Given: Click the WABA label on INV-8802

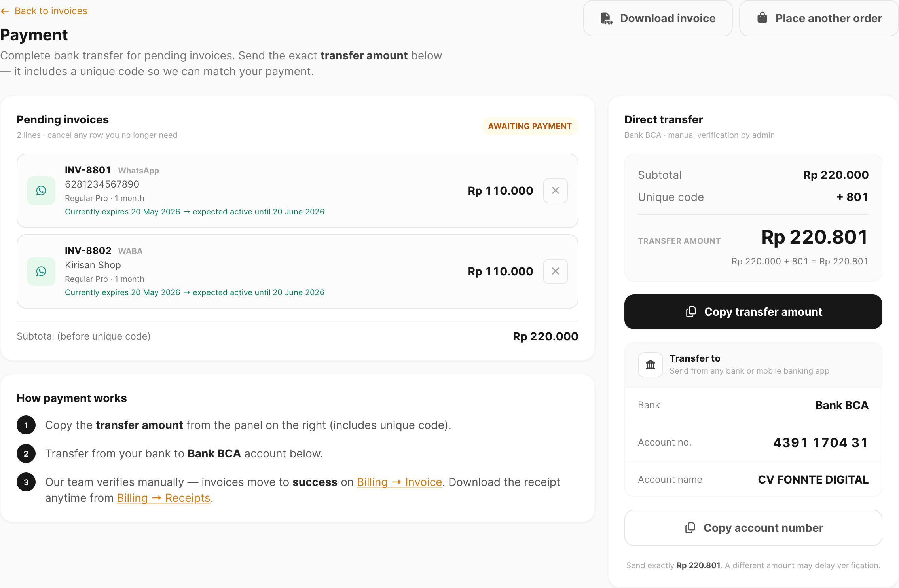Looking at the screenshot, I should (x=131, y=251).
